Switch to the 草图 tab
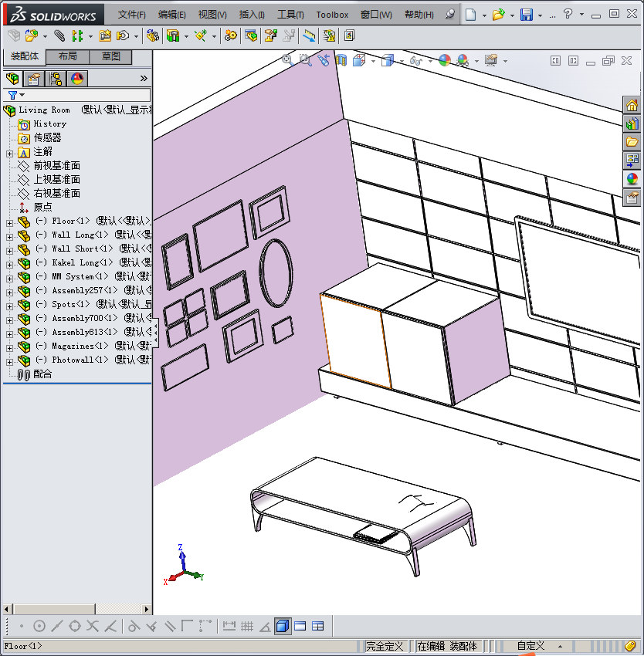644x656 pixels. 111,56
